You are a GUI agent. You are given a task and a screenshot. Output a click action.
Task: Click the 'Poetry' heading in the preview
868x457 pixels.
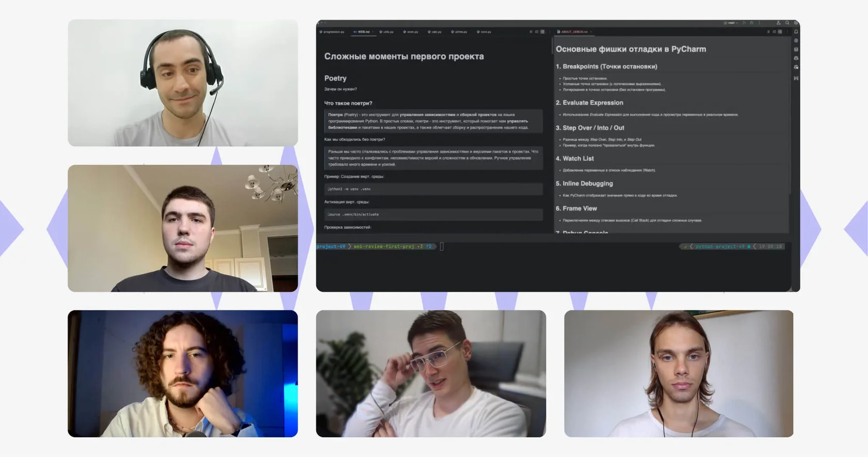tap(335, 78)
